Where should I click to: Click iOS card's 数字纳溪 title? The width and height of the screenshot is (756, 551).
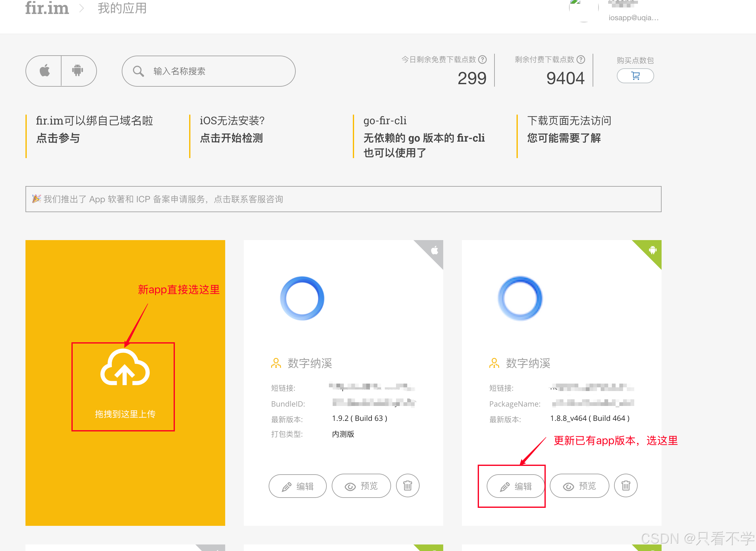pos(310,363)
